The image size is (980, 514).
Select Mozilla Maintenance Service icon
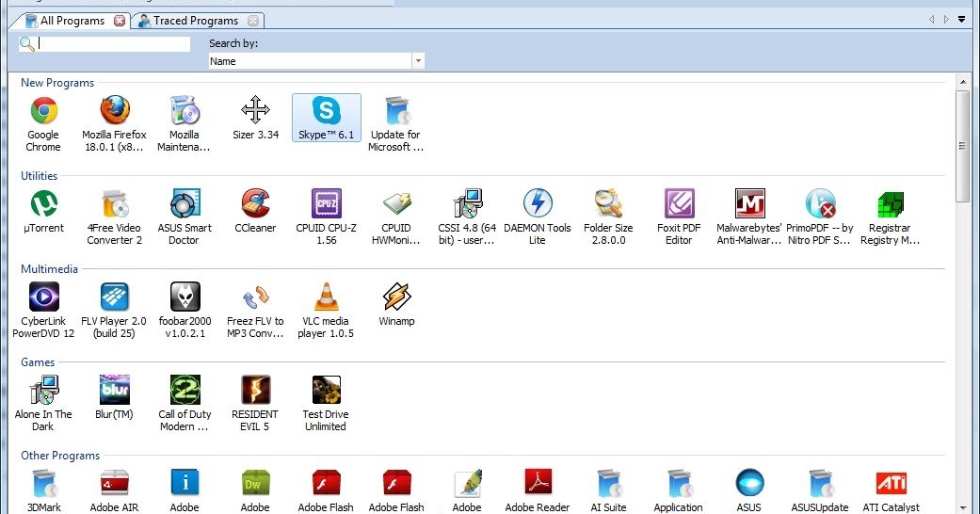[x=185, y=111]
